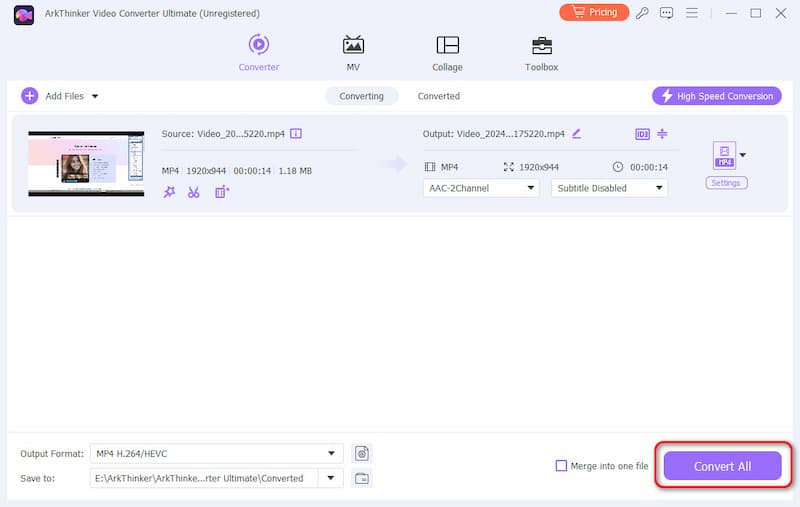Click the custom profile settings icon
The width and height of the screenshot is (800, 507).
[362, 453]
